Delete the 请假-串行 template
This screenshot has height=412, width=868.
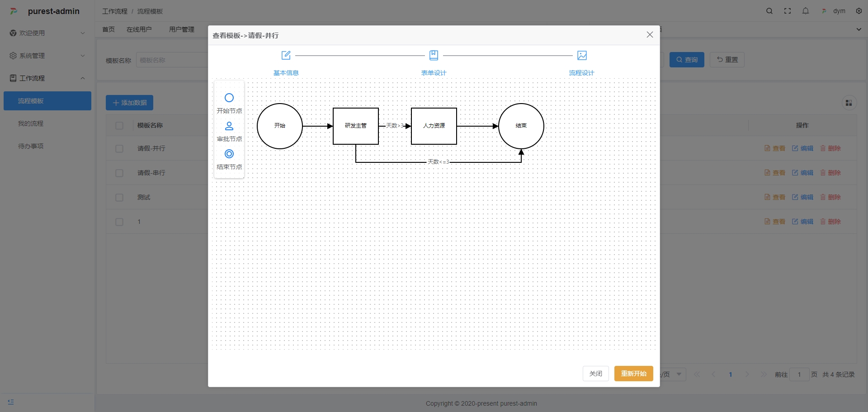pos(830,173)
